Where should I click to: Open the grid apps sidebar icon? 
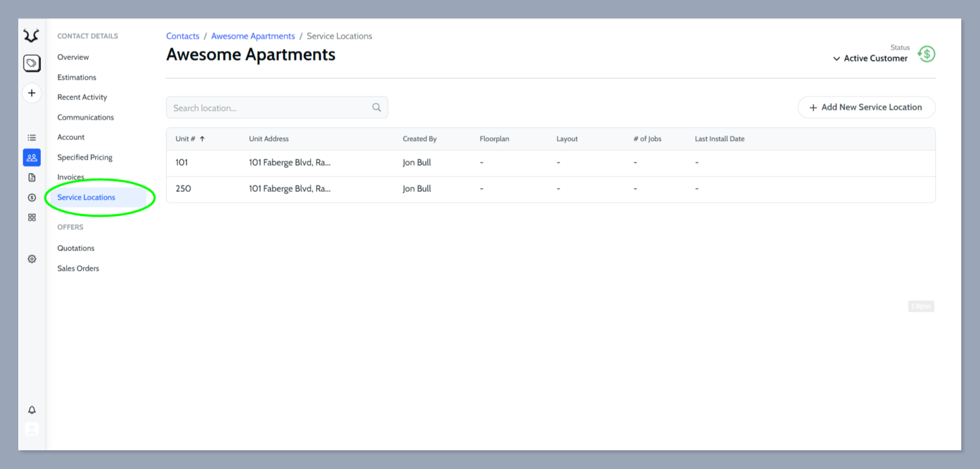point(32,218)
